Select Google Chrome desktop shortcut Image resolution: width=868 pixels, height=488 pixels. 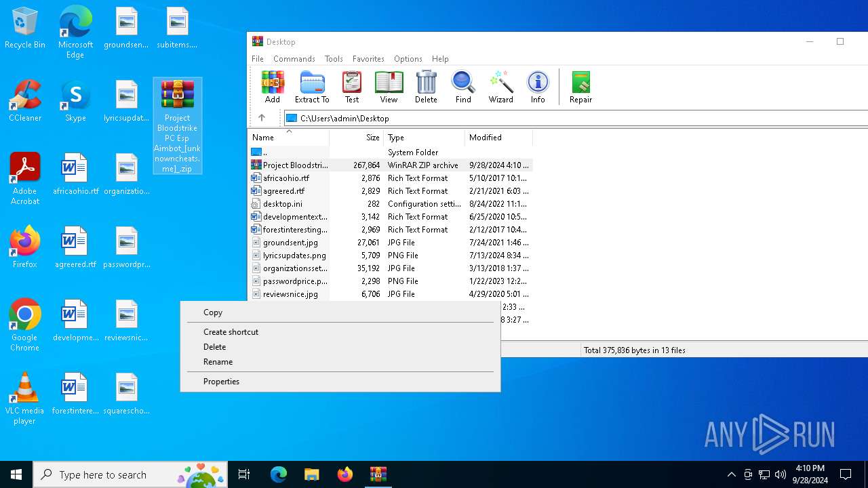coord(25,325)
